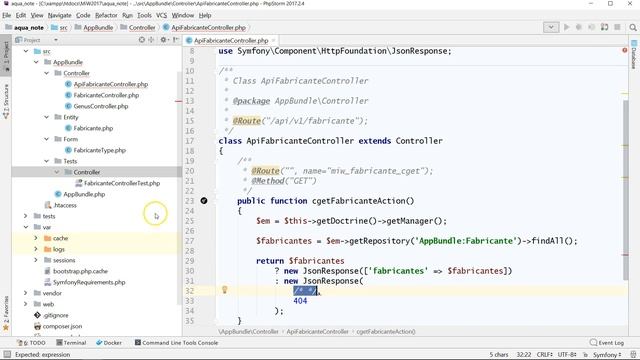Click the editor vertical scrollbar
This screenshot has width=640, height=360.
click(x=625, y=190)
